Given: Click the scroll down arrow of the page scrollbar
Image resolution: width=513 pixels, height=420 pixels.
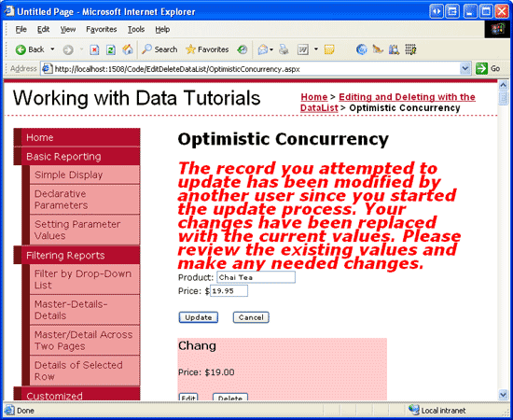Looking at the screenshot, I should (503, 395).
